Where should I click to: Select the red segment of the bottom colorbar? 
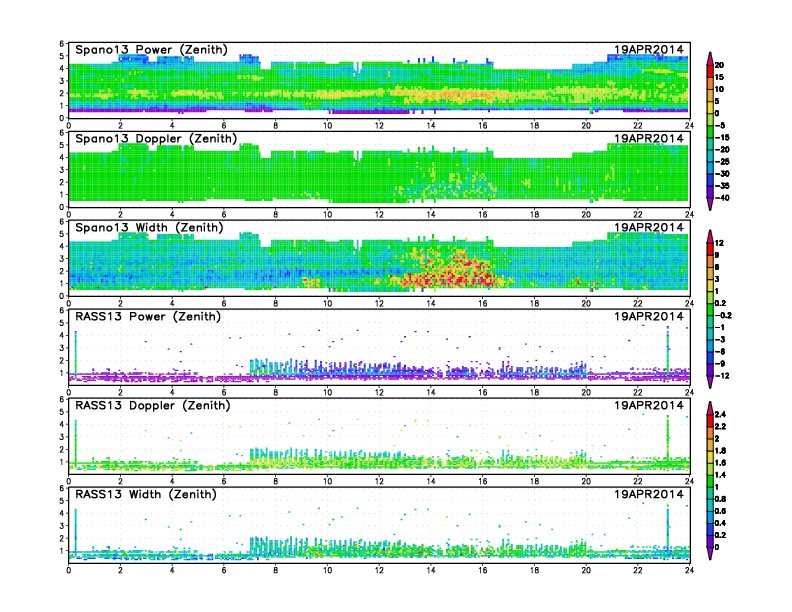pyautogui.click(x=710, y=421)
